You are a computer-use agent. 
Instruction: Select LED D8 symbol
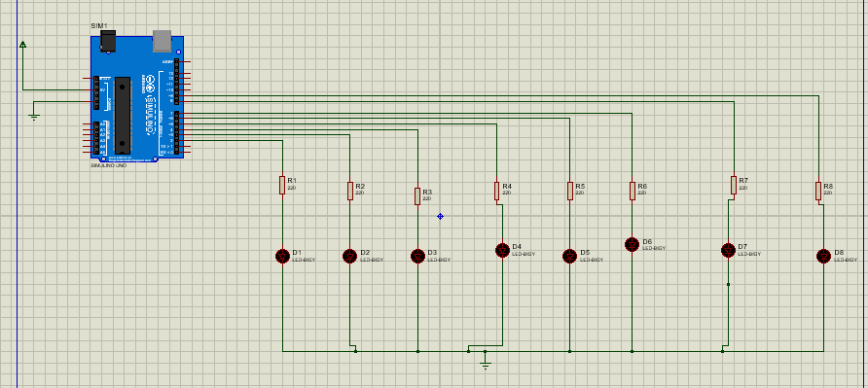click(x=823, y=257)
